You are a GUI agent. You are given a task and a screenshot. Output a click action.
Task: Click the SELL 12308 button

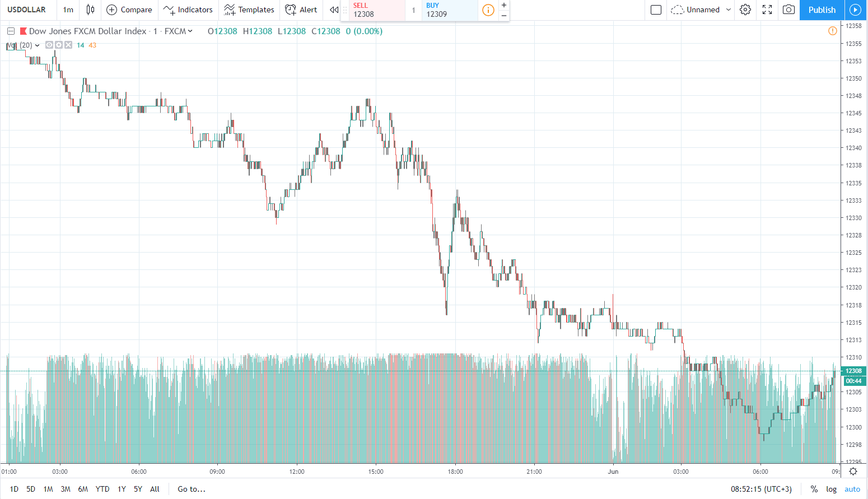(x=377, y=10)
